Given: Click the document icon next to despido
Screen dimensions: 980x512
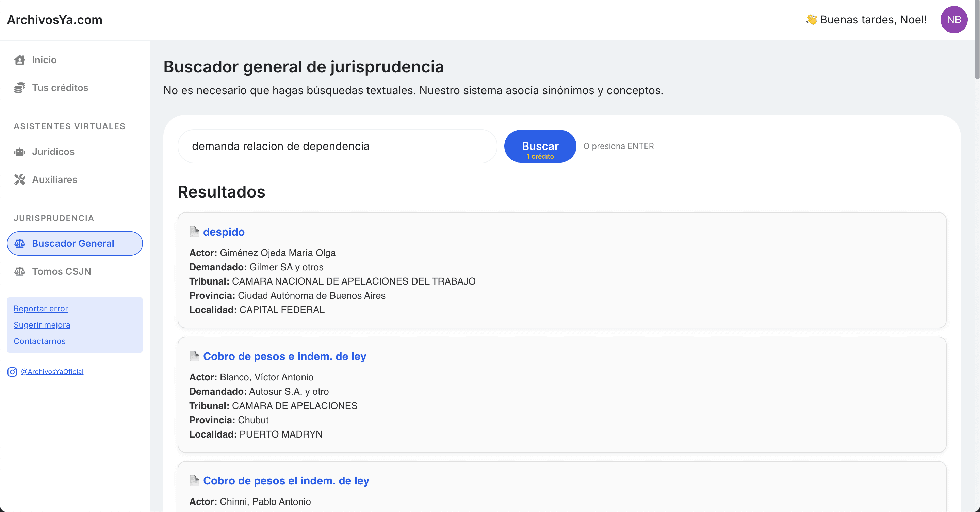Looking at the screenshot, I should (x=195, y=231).
